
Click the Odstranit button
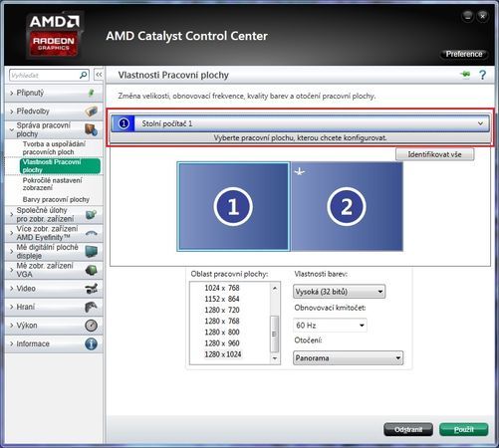408,429
